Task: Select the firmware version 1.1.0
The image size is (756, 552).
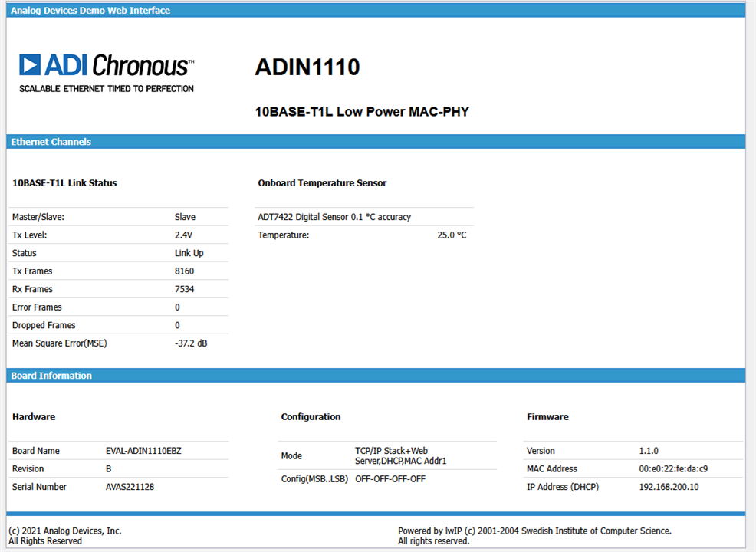Action: (649, 451)
